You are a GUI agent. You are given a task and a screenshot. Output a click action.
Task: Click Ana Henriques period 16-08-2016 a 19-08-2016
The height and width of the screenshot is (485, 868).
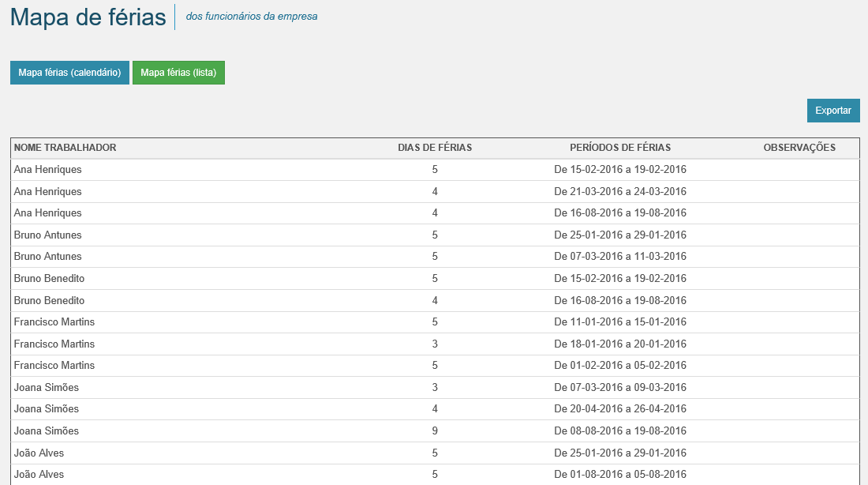[620, 213]
